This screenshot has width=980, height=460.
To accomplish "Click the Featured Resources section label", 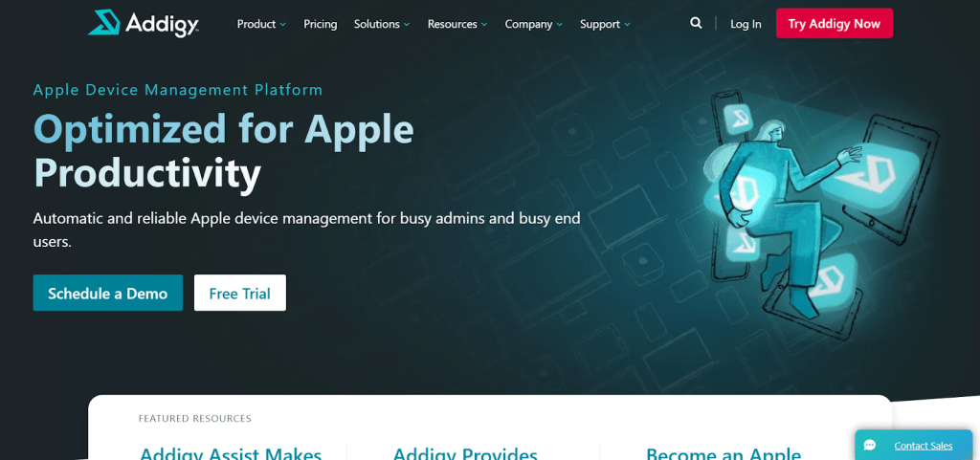I will pyautogui.click(x=194, y=418).
